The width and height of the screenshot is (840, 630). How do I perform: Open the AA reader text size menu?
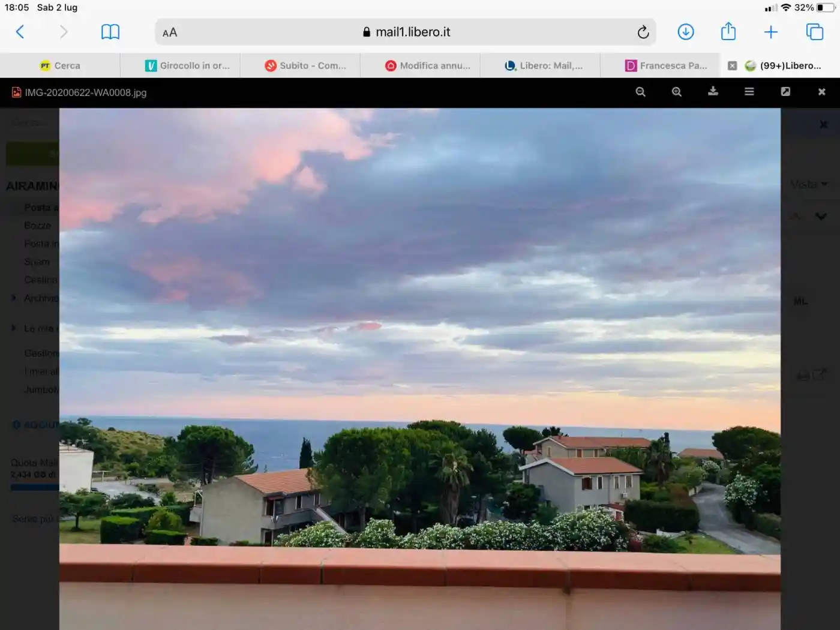pyautogui.click(x=170, y=32)
